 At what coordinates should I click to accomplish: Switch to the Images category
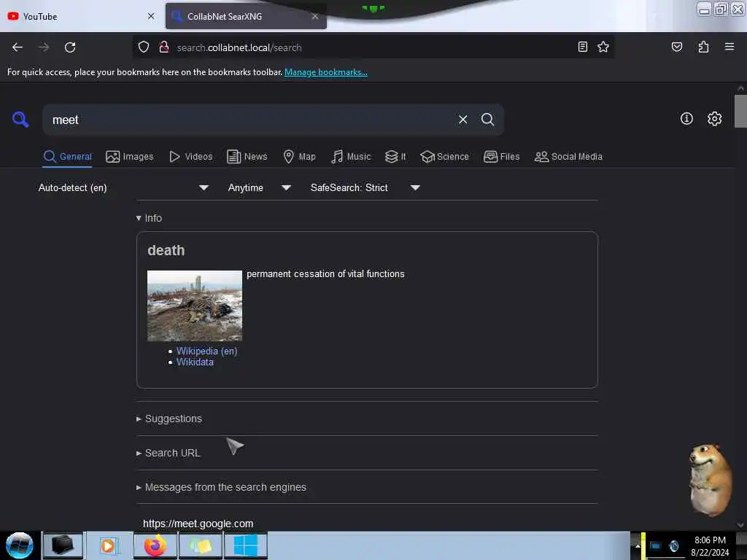tap(130, 156)
